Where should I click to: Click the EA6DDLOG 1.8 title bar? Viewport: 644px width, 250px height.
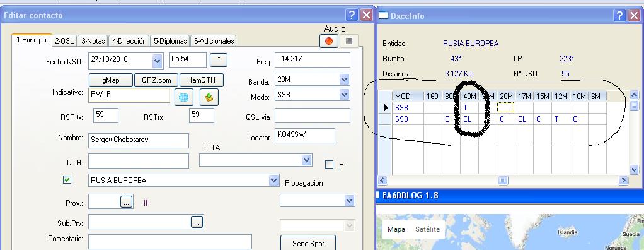coord(510,196)
